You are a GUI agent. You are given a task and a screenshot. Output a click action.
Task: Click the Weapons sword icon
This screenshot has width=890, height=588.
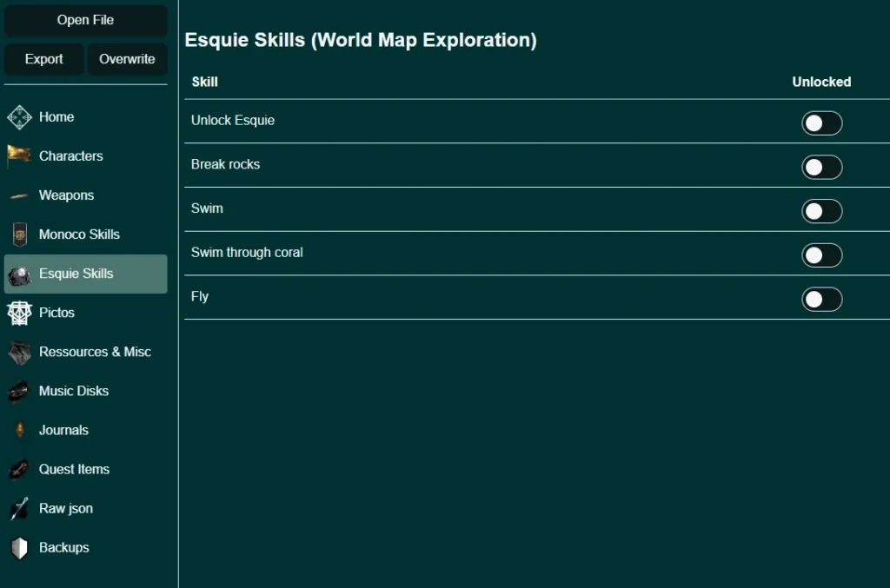[x=19, y=196]
